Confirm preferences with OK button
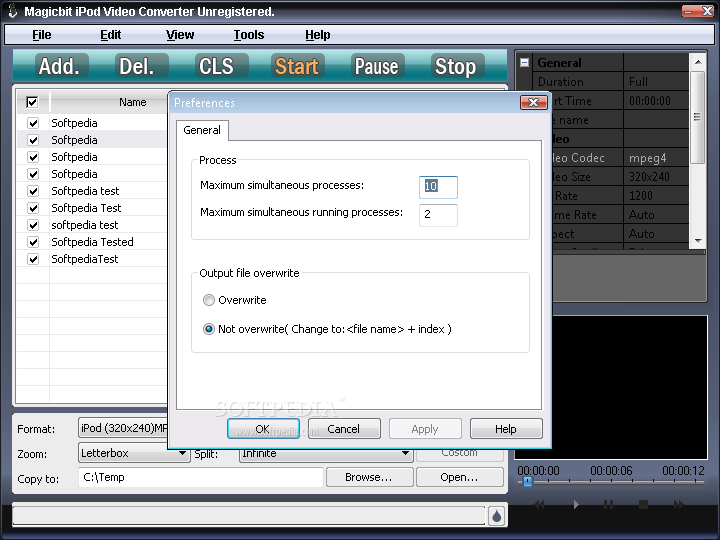The width and height of the screenshot is (720, 540). 263,429
